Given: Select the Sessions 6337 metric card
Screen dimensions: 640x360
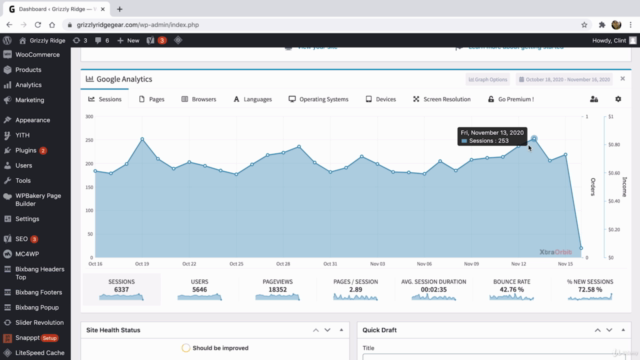Looking at the screenshot, I should [122, 289].
